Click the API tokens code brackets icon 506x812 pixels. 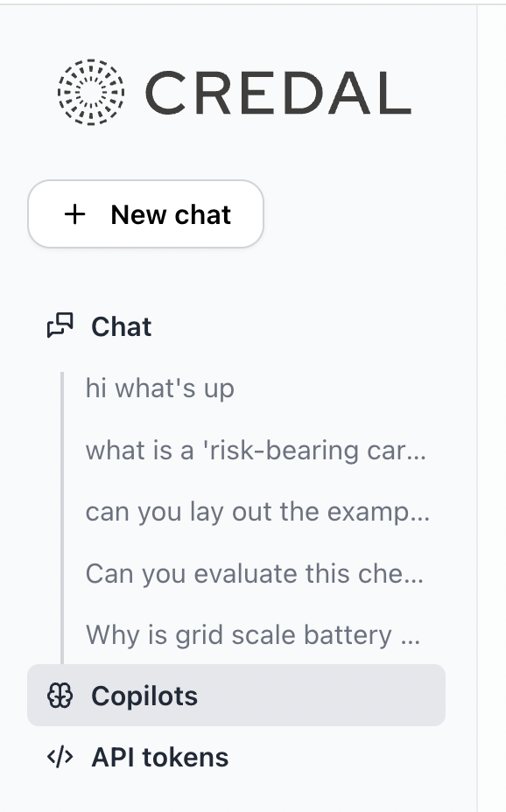click(60, 757)
